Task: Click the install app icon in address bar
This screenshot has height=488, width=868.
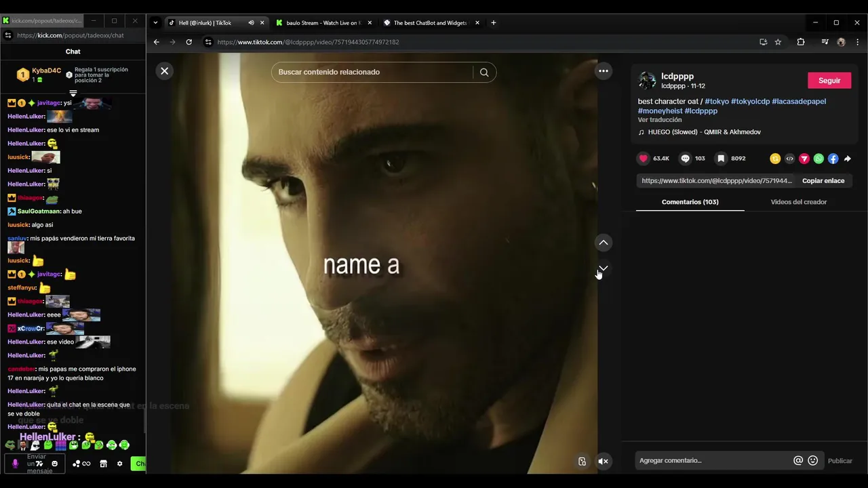Action: [763, 42]
